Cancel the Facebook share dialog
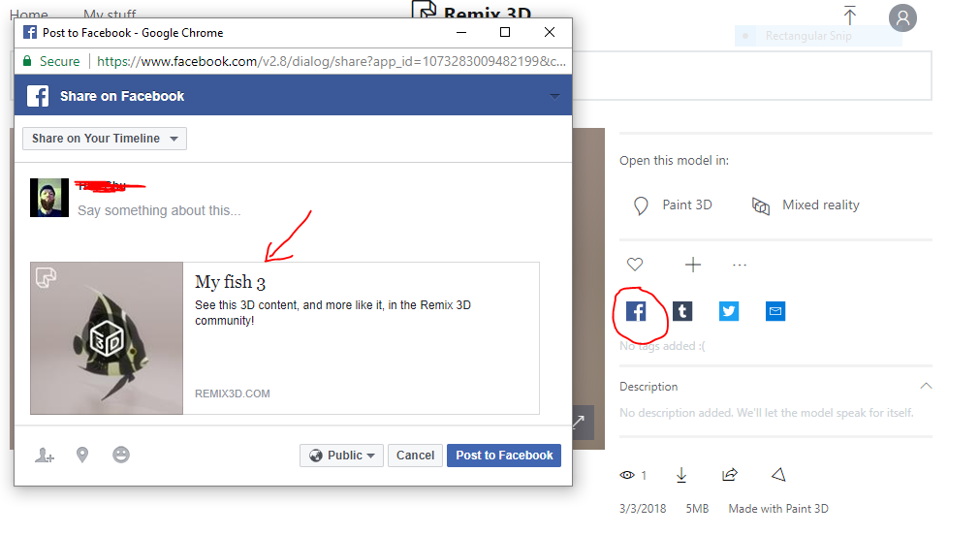This screenshot has width=980, height=535. (x=415, y=455)
